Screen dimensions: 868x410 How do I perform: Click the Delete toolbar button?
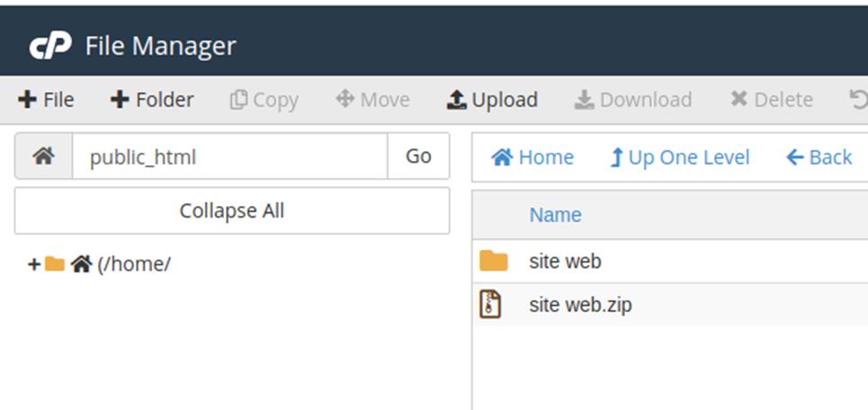(771, 100)
